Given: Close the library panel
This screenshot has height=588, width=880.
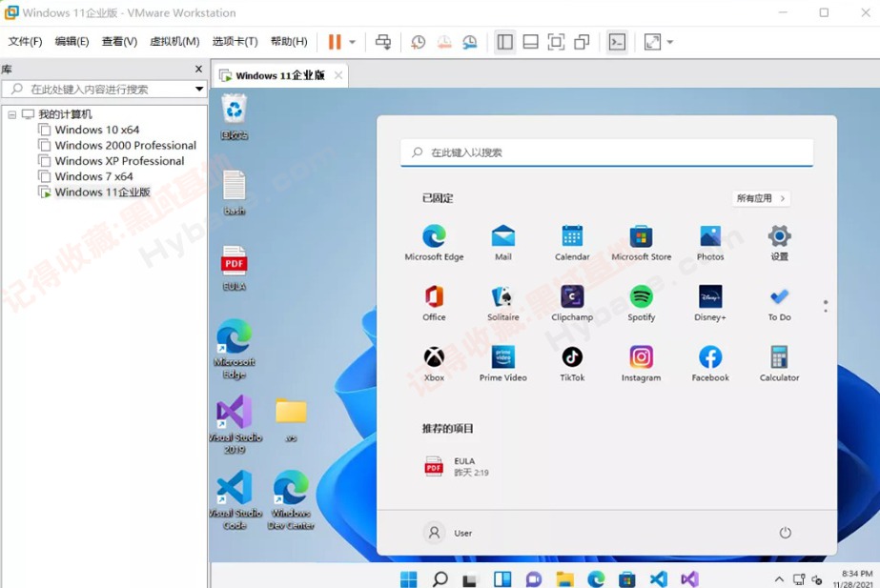Looking at the screenshot, I should pyautogui.click(x=198, y=69).
